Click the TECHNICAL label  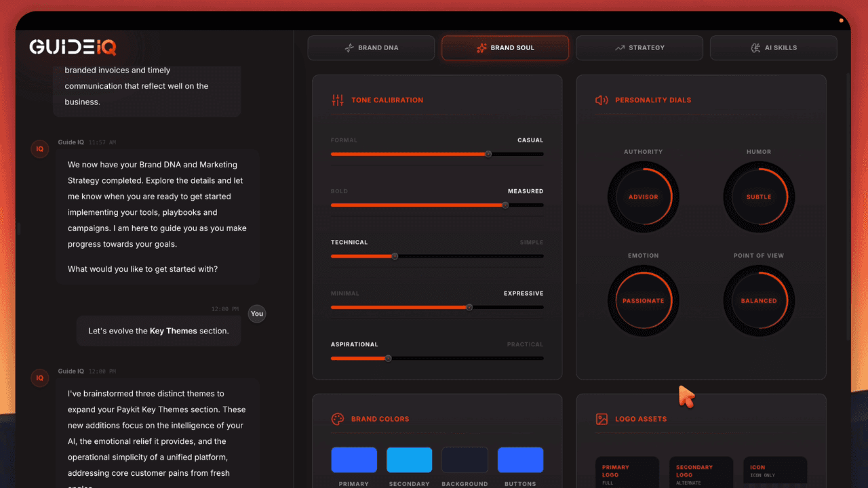349,242
